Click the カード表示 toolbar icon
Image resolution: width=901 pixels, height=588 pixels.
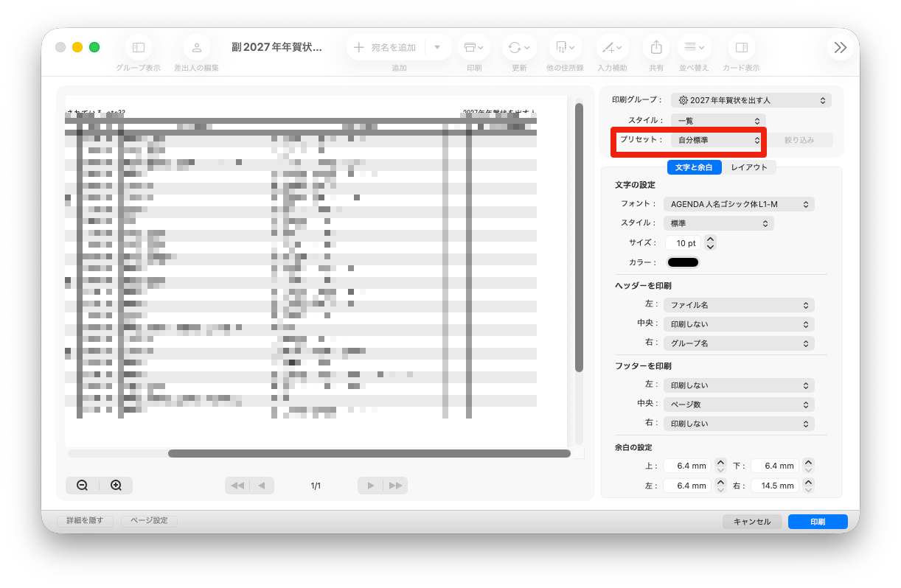pyautogui.click(x=741, y=47)
